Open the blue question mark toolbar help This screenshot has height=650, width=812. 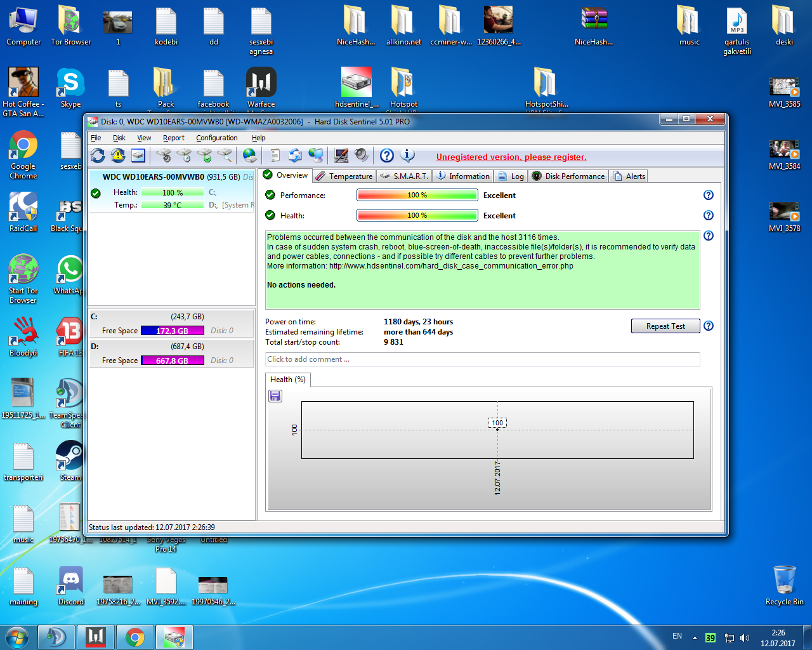tap(387, 156)
